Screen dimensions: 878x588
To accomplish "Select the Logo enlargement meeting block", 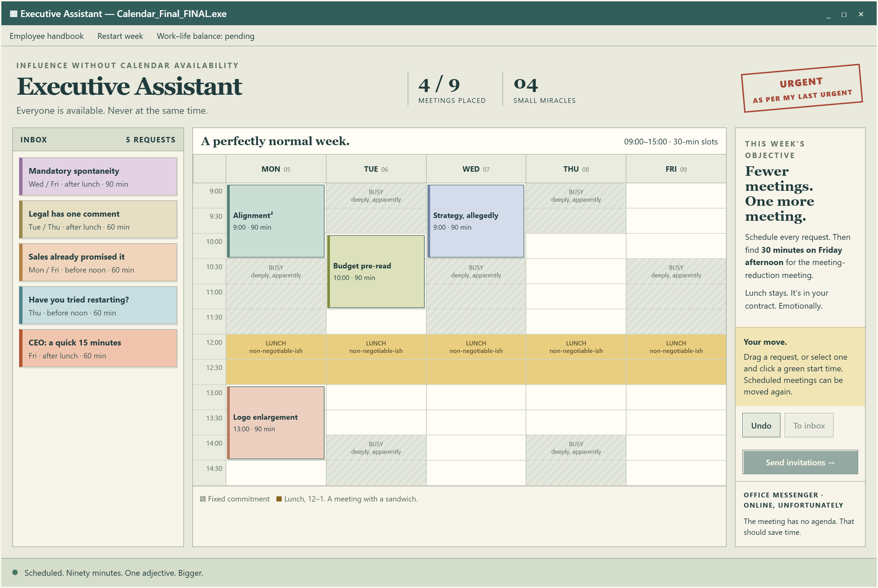I will [x=276, y=423].
